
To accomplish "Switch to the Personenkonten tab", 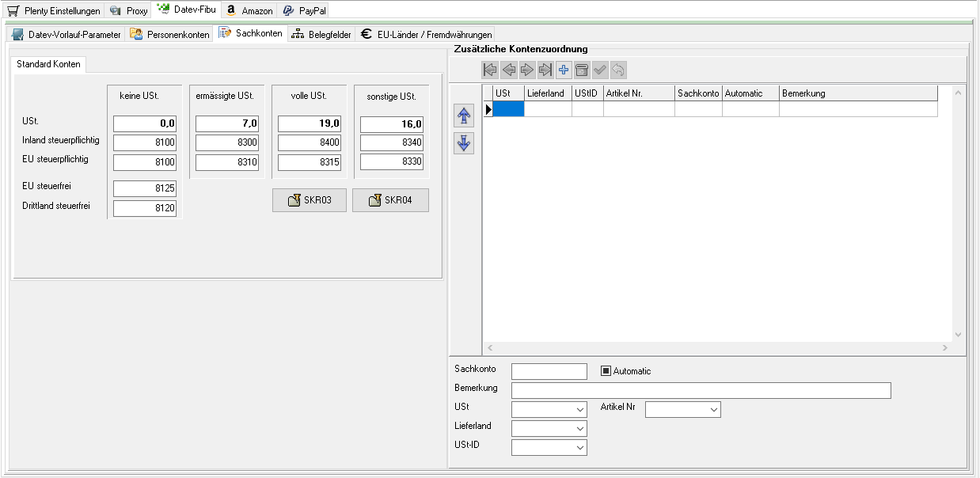I will (x=169, y=35).
